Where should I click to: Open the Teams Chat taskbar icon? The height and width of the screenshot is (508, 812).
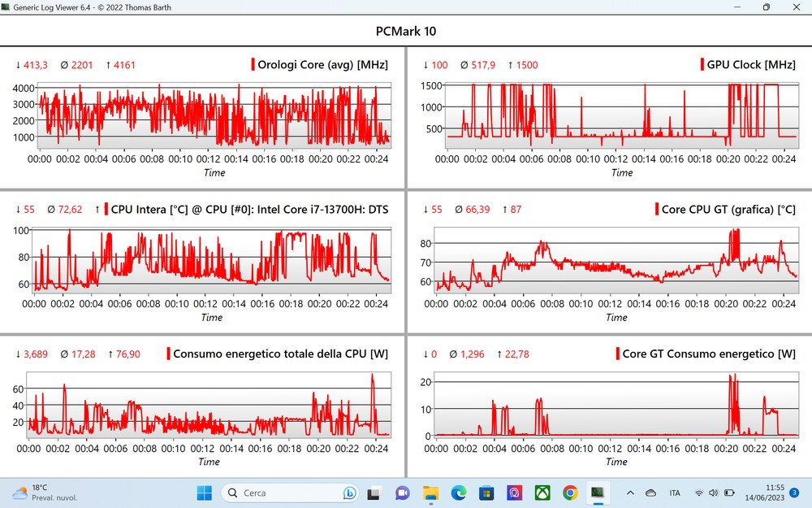[x=403, y=493]
